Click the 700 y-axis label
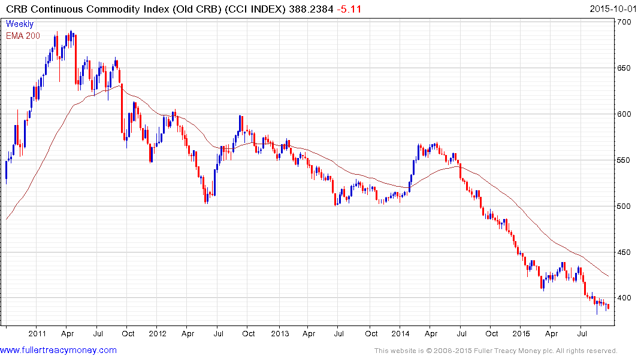The image size is (644, 359). click(624, 22)
